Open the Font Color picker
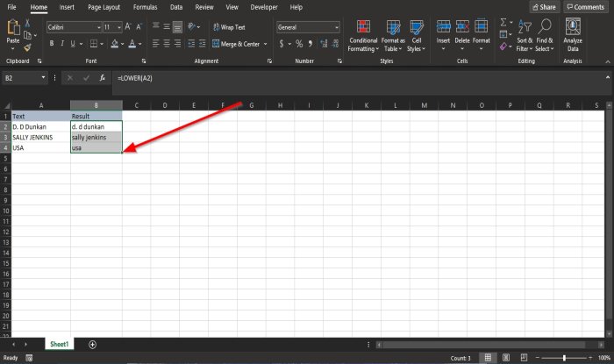The image size is (614, 364). pos(132,44)
